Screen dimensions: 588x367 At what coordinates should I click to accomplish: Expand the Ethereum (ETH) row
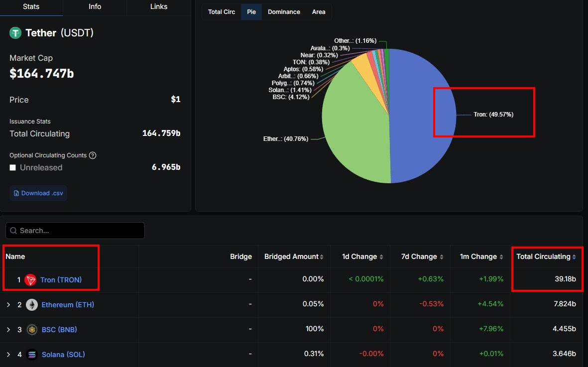pyautogui.click(x=8, y=305)
